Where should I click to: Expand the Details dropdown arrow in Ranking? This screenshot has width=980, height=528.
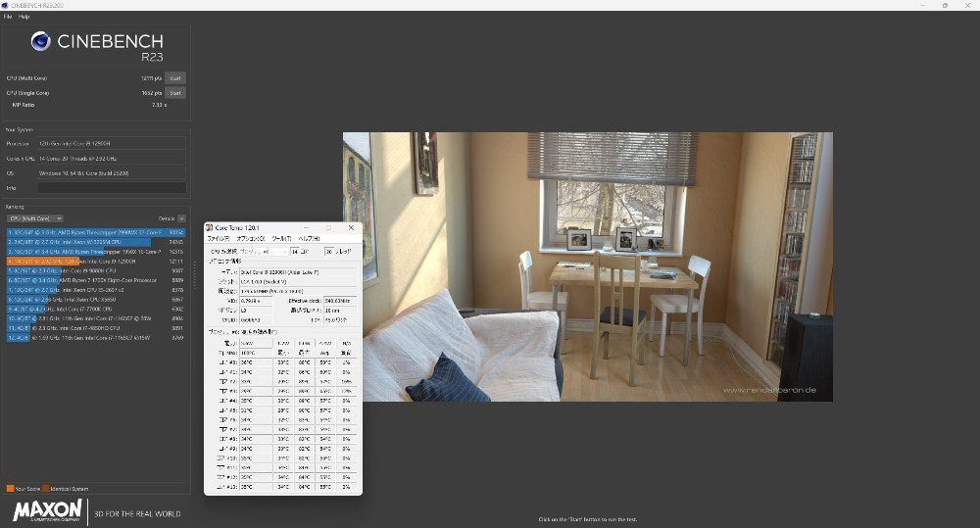pyautogui.click(x=181, y=218)
